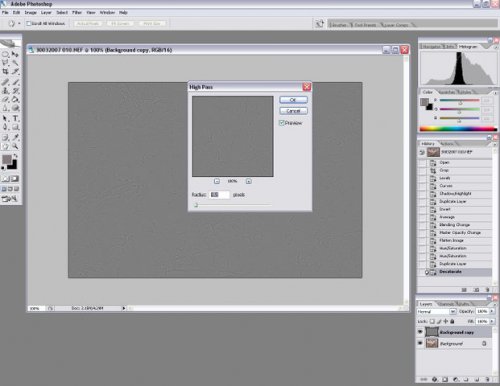Zoom out the High Pass preview

tap(217, 181)
